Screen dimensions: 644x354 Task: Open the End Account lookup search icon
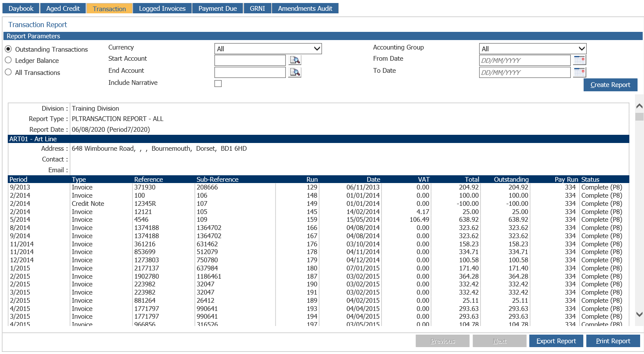pyautogui.click(x=295, y=72)
